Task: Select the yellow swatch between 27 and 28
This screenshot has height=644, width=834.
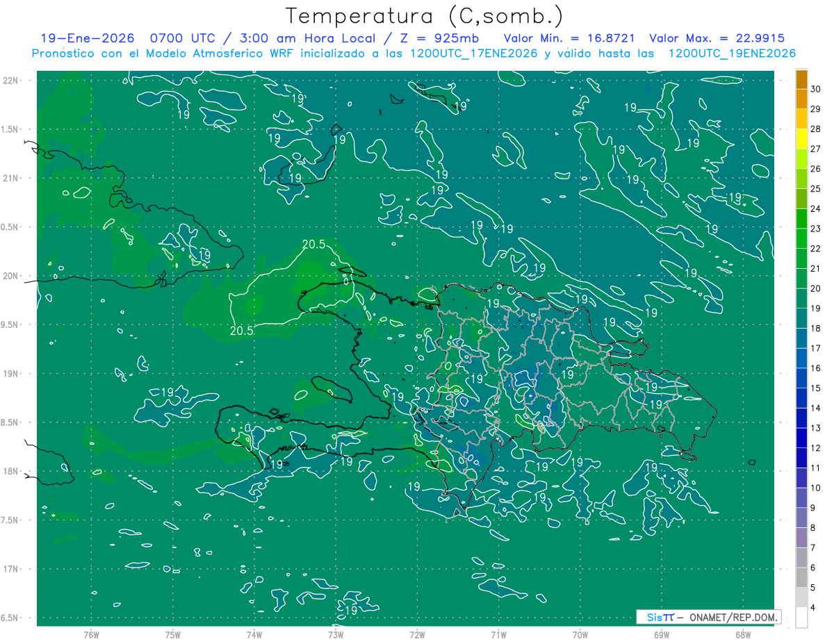Action: (801, 139)
